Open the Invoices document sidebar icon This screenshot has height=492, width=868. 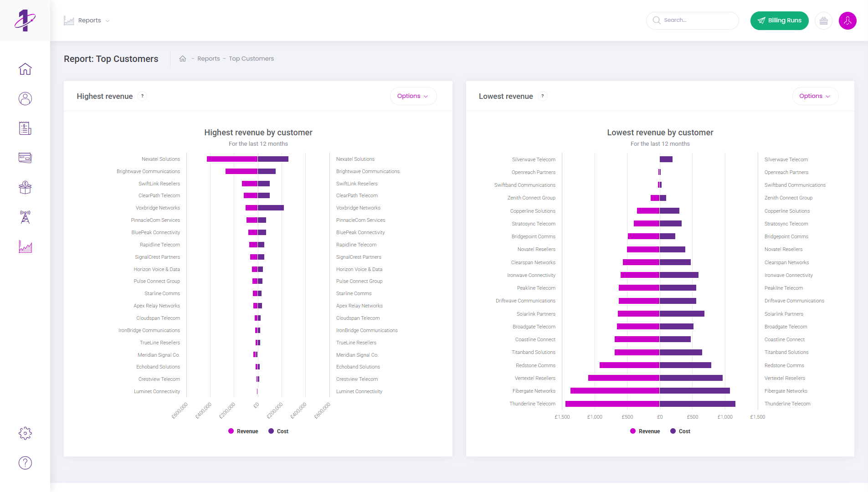pyautogui.click(x=25, y=128)
